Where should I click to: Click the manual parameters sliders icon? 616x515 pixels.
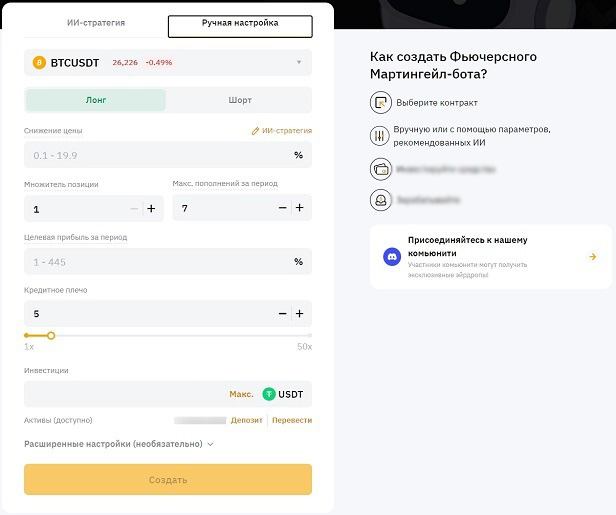point(380,136)
